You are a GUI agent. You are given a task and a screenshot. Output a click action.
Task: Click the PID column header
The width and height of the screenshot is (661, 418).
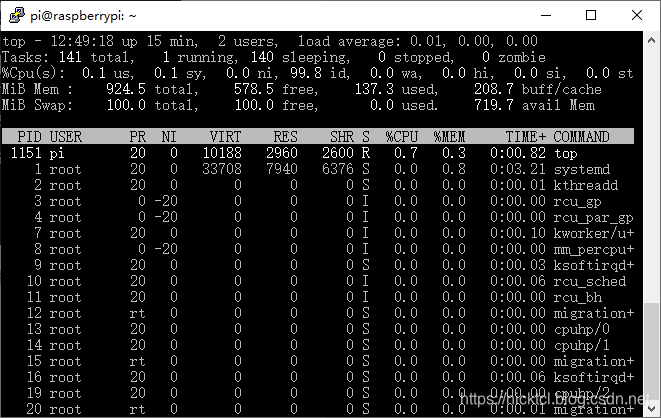click(30, 137)
